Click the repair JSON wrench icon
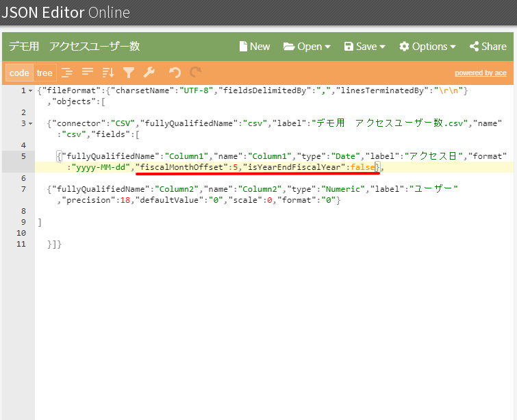This screenshot has width=517, height=420. [149, 73]
